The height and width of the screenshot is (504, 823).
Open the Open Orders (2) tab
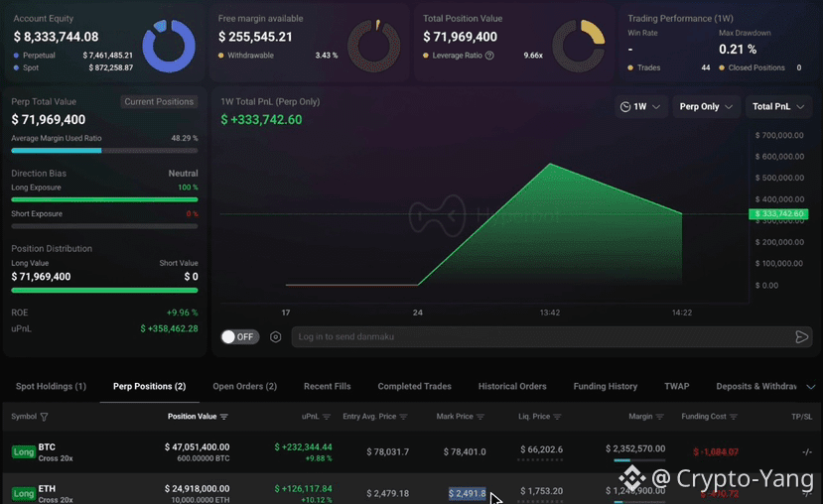click(x=244, y=387)
